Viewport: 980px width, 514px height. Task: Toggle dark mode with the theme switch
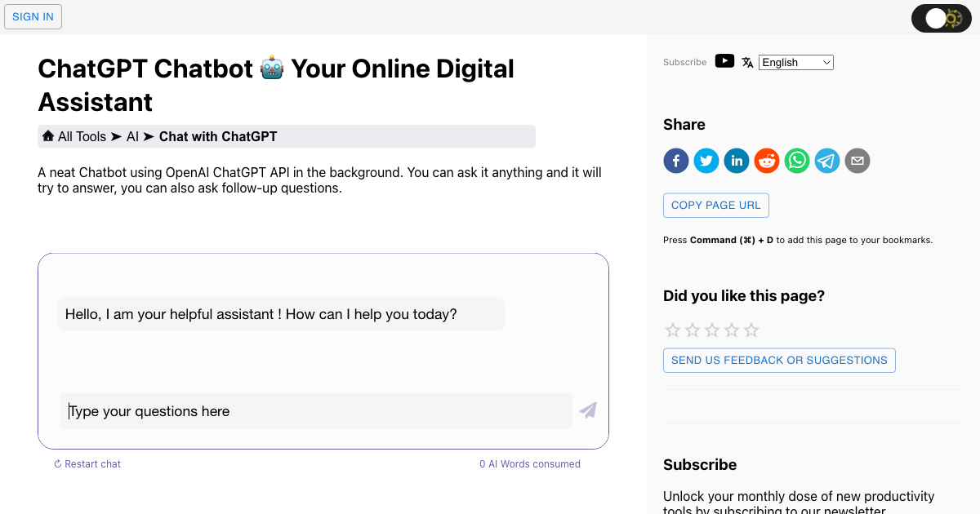click(941, 17)
